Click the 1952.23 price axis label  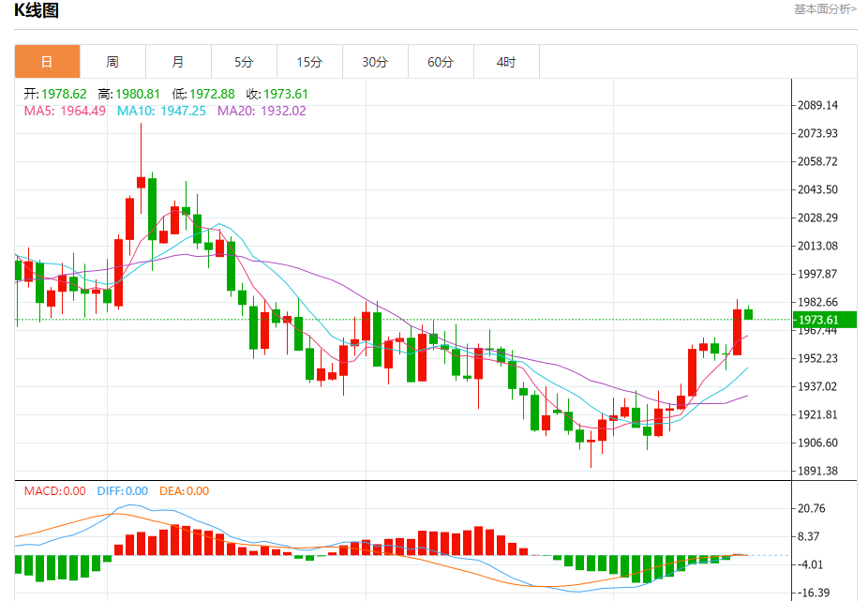coord(817,358)
